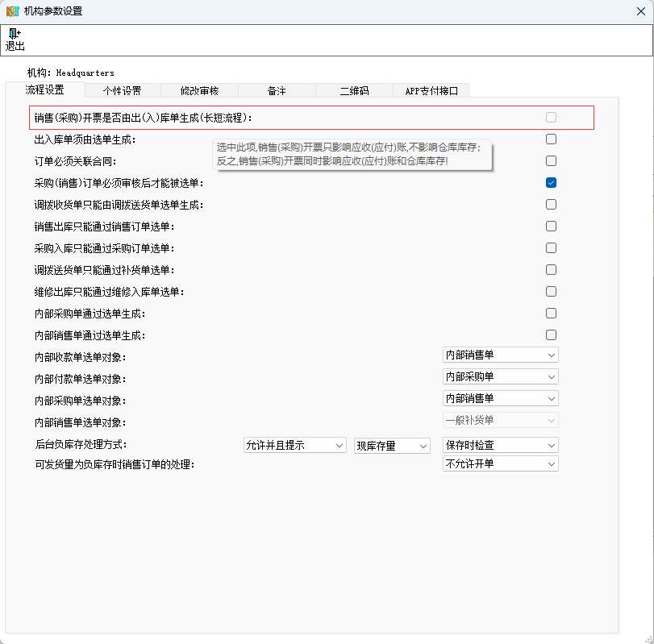Enable 采购入库只能通过采购订单选单 checkbox
Screen dimensions: 654x644
coord(551,248)
